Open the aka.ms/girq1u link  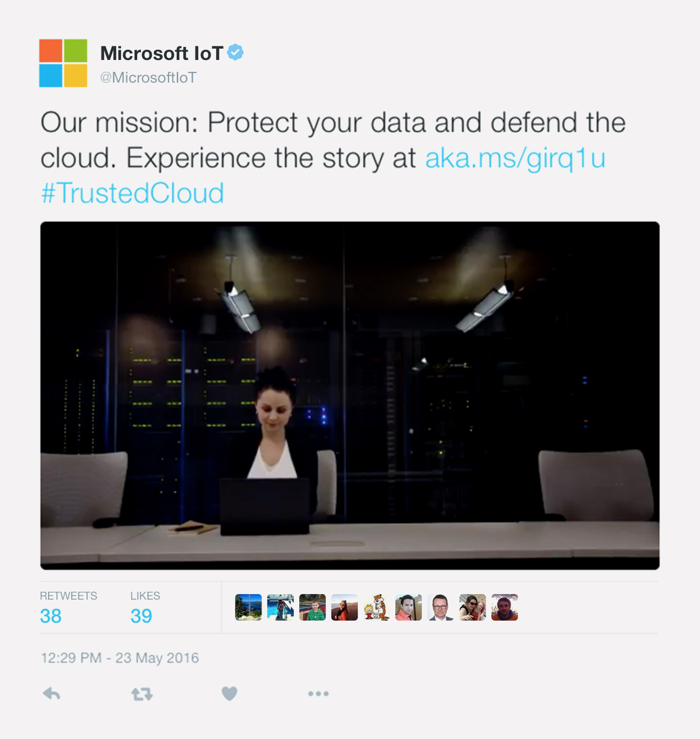[515, 158]
